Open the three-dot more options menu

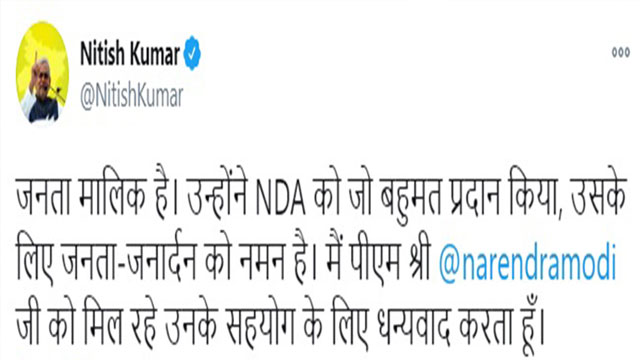tap(620, 52)
